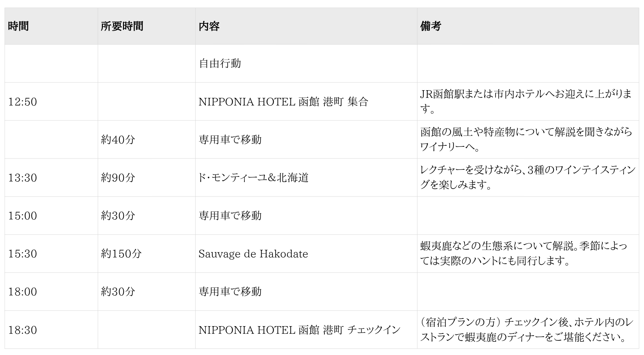Click the 13:30 time cell
The width and height of the screenshot is (644, 355).
23,178
